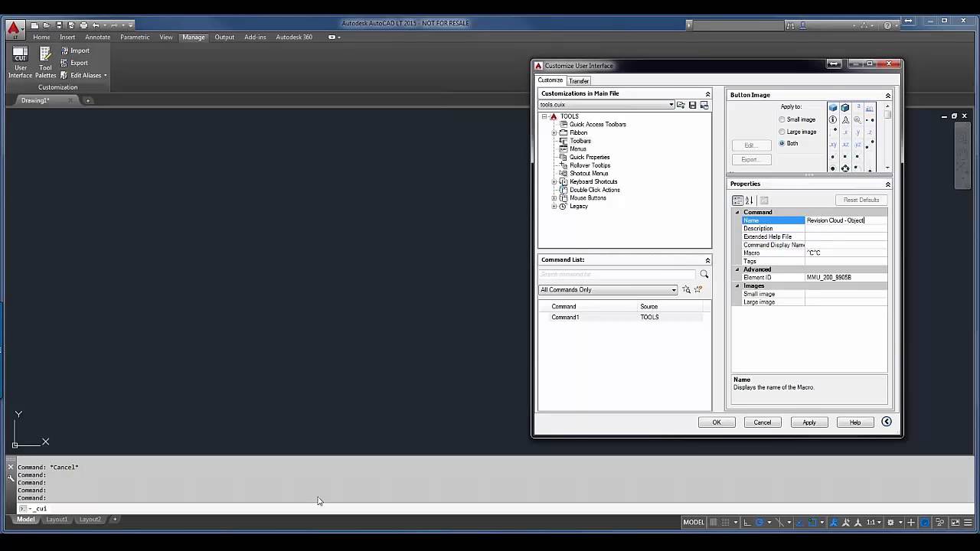The height and width of the screenshot is (551, 980).
Task: Sort properties alphabetically icon
Action: click(750, 201)
